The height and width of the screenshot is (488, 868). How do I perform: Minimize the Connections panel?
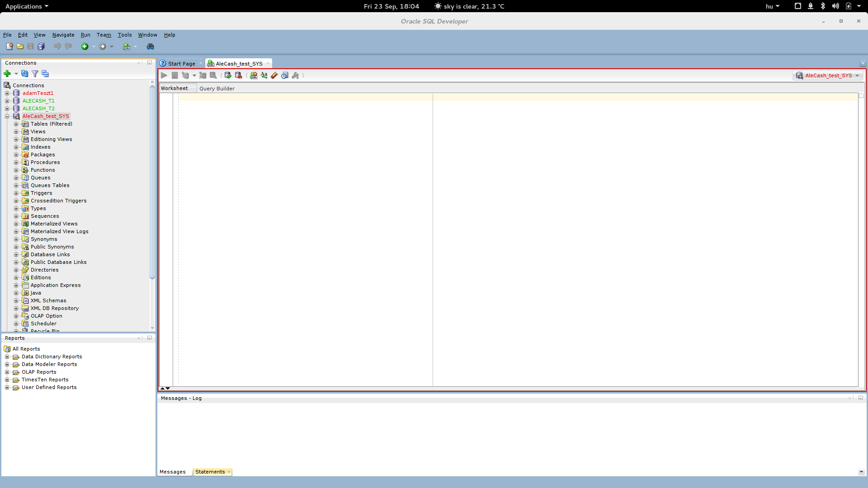point(150,63)
